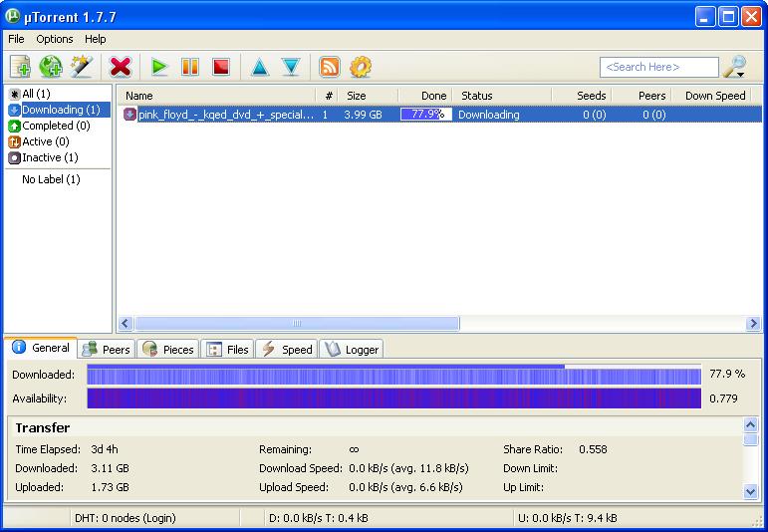Click the green Start torrent icon

(x=159, y=67)
